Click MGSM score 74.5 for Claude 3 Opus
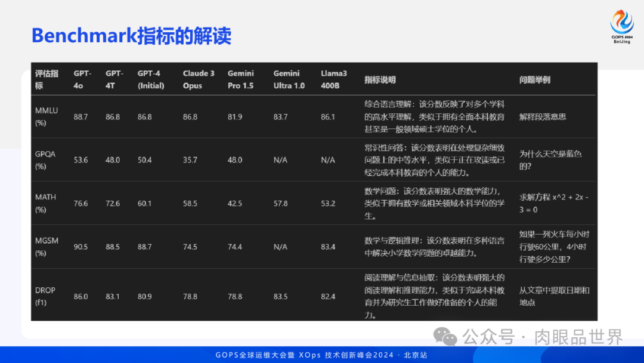This screenshot has width=644, height=363. [190, 247]
